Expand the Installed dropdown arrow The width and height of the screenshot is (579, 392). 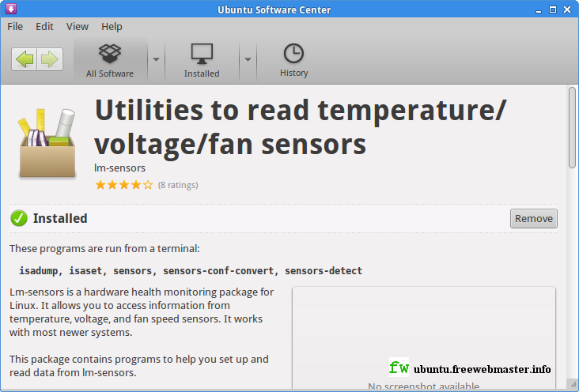248,59
